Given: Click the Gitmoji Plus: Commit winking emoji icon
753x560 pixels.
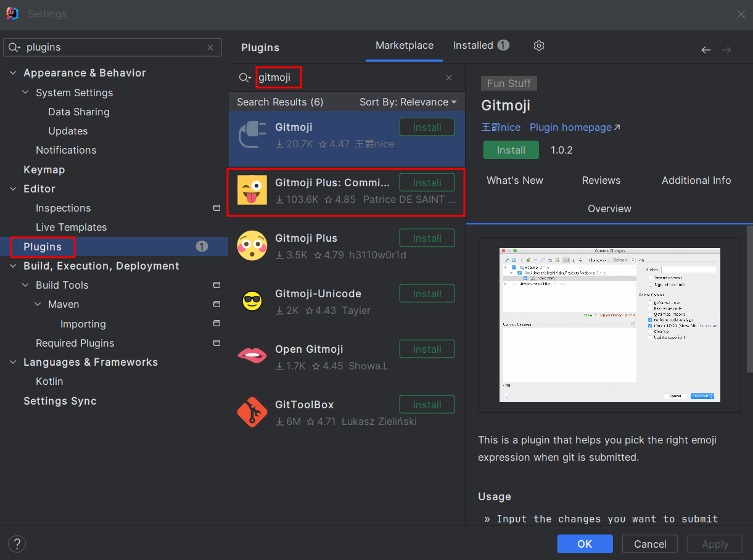Looking at the screenshot, I should [252, 191].
